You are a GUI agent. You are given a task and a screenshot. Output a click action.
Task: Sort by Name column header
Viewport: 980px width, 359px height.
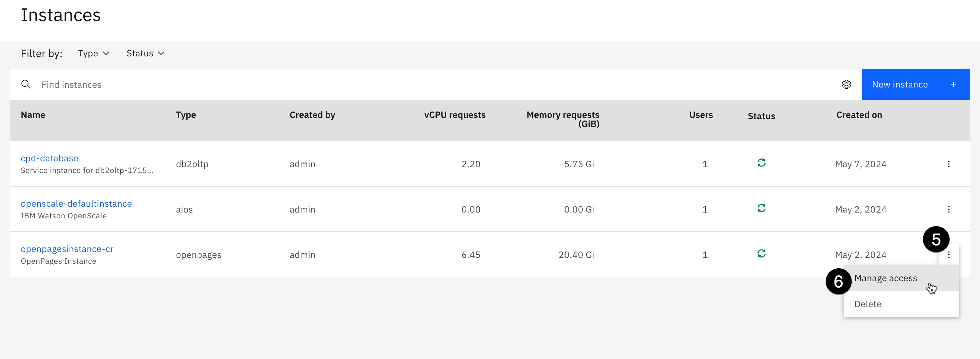click(x=33, y=115)
